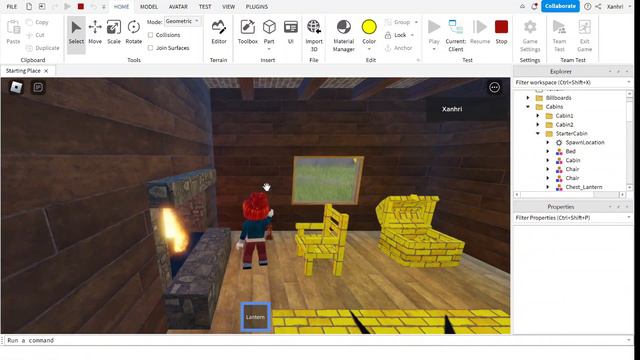Enable the Collisions checkbox

tap(151, 35)
